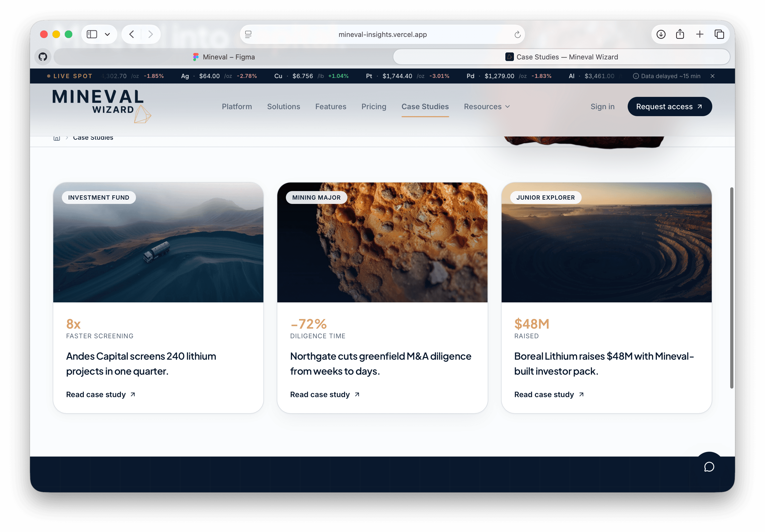Open the Investment Fund card thumbnail
This screenshot has width=765, height=532.
click(158, 242)
